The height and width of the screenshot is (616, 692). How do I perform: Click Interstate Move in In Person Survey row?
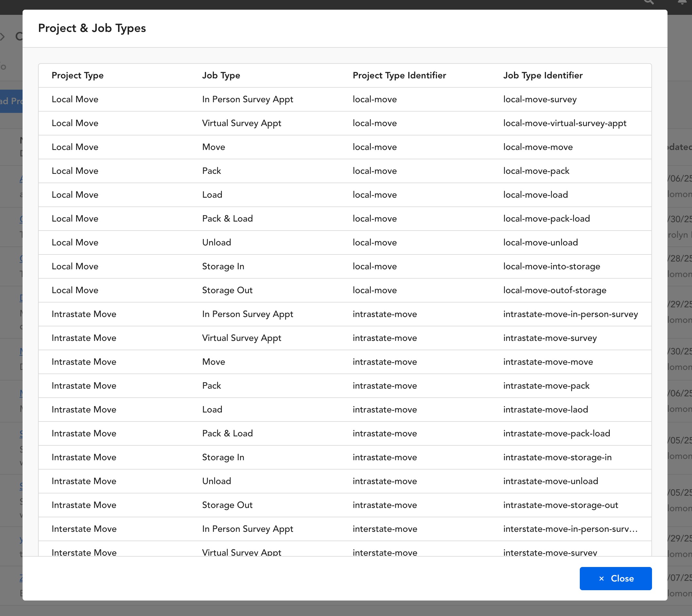click(x=84, y=529)
